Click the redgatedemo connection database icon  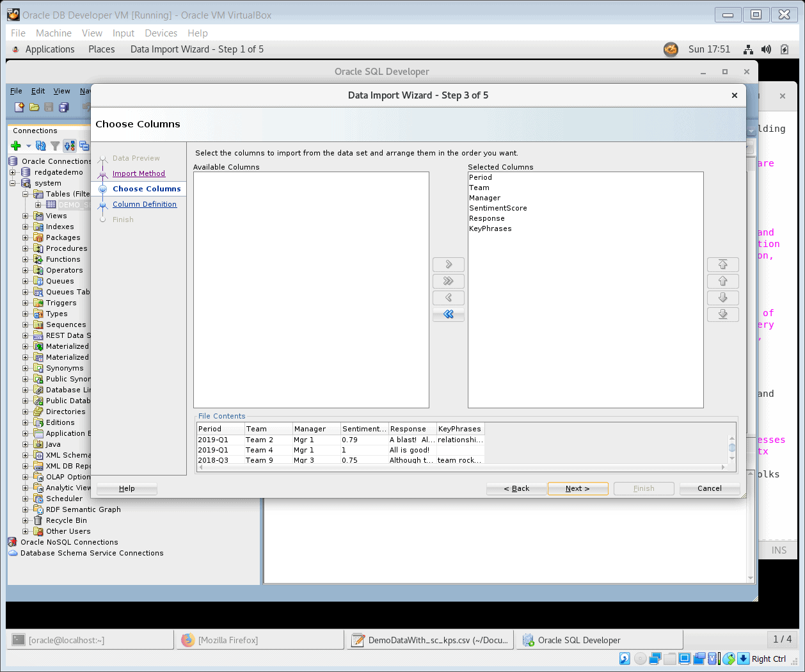pos(26,172)
